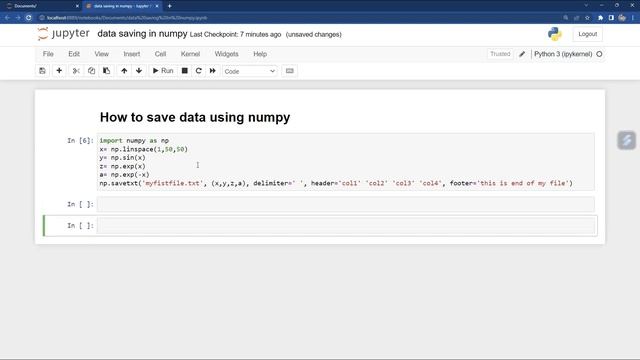
Task: Move selected cell up arrow
Action: point(124,71)
